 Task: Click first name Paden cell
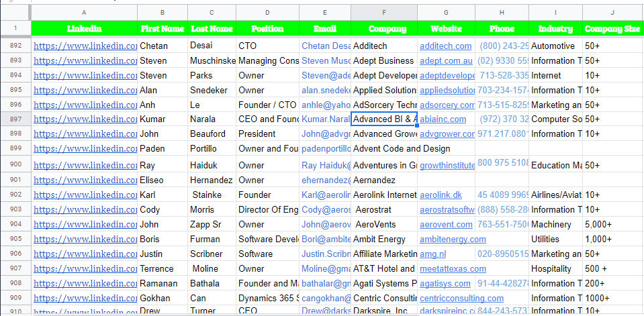click(163, 148)
